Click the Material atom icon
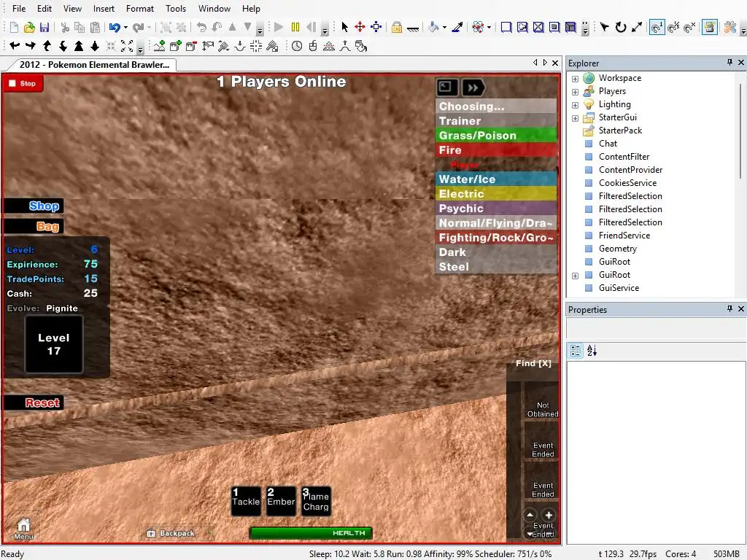Screen dimensions: 747x560 tap(478, 27)
